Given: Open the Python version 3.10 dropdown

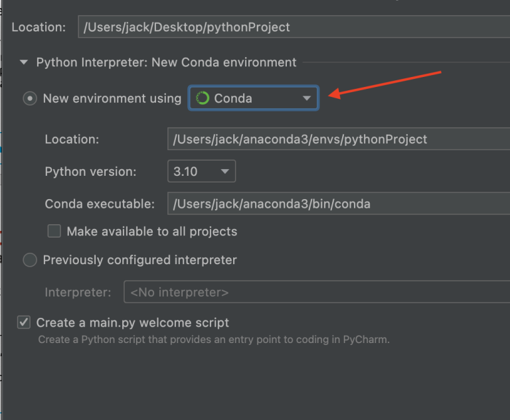Looking at the screenshot, I should [201, 171].
